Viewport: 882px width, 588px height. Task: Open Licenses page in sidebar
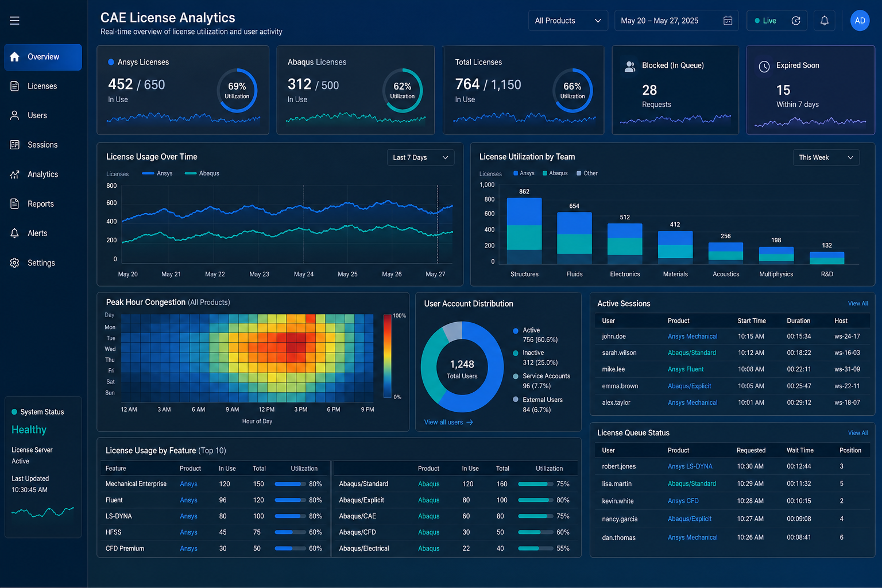[43, 86]
